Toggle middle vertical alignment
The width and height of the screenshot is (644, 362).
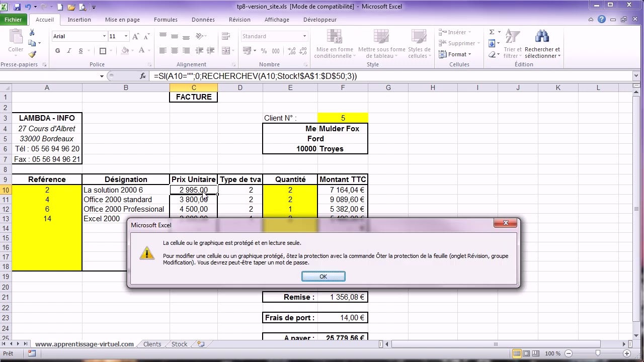point(175,36)
